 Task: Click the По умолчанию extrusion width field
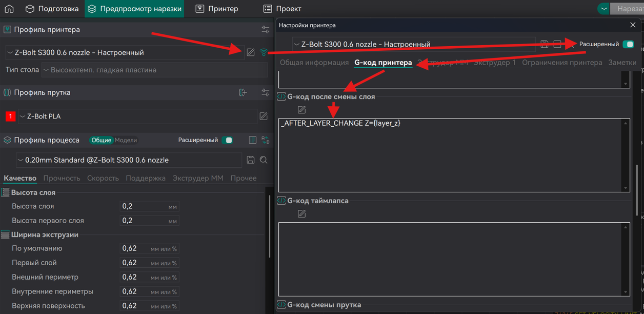[149, 248]
